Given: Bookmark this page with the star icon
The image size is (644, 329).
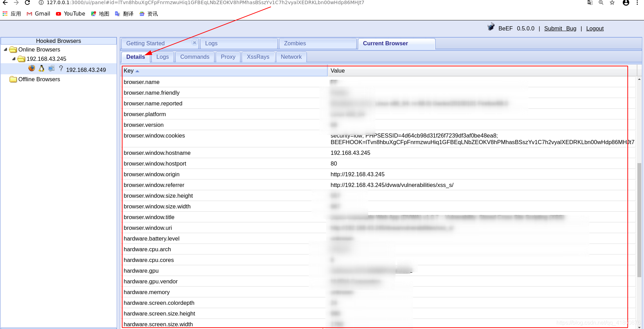Looking at the screenshot, I should pyautogui.click(x=612, y=2).
